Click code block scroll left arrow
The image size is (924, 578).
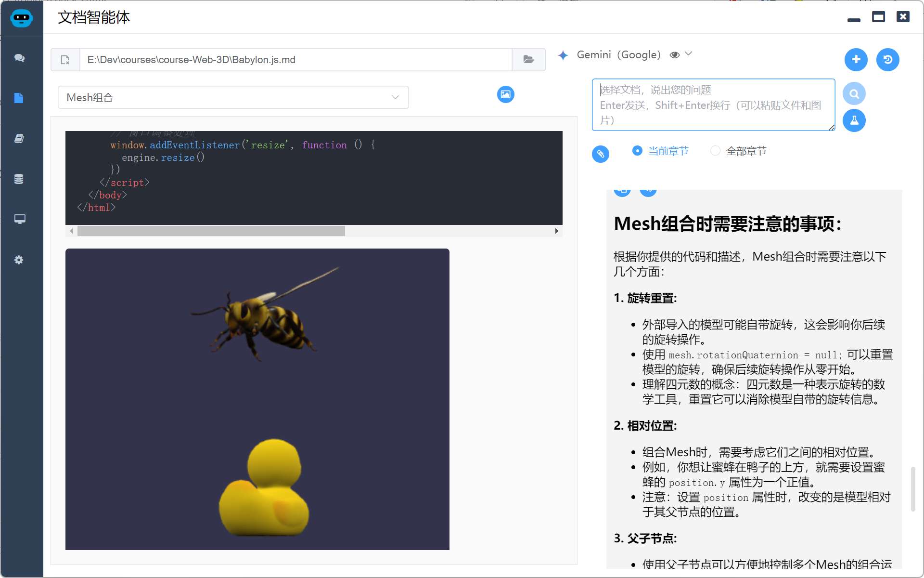71,231
